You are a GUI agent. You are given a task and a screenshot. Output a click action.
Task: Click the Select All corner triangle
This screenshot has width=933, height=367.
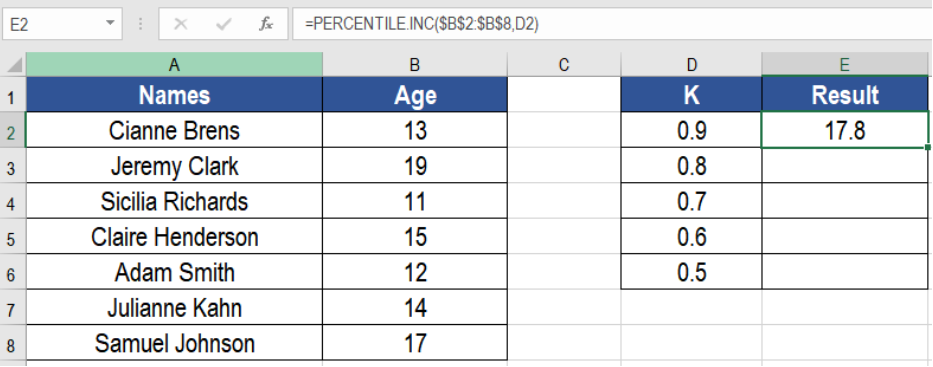tap(15, 64)
